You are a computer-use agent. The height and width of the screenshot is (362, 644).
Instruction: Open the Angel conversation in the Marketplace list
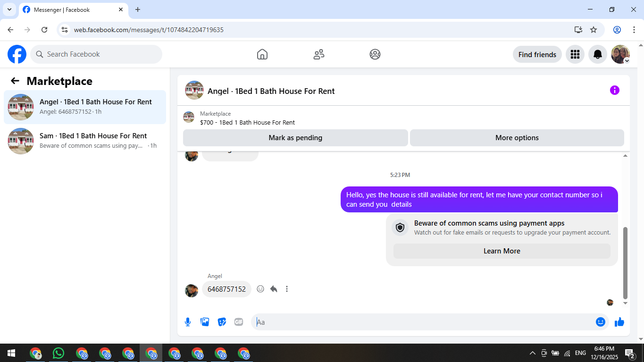click(85, 107)
